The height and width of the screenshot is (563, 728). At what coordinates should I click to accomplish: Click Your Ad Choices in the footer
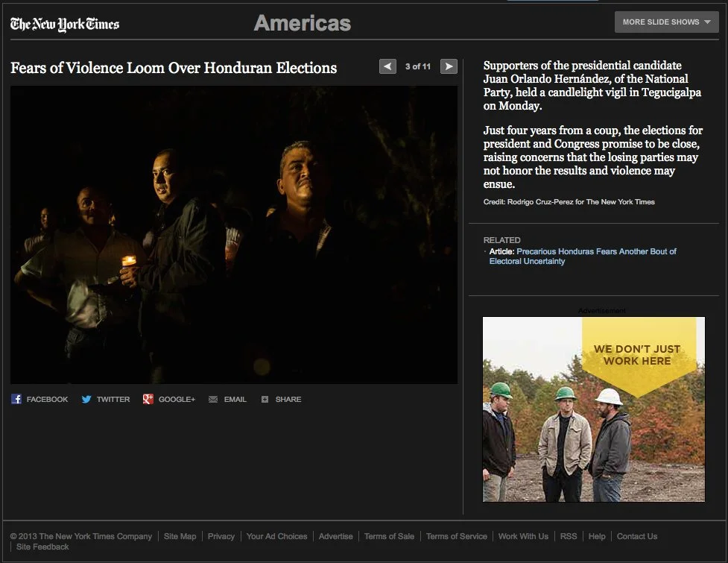pos(276,536)
